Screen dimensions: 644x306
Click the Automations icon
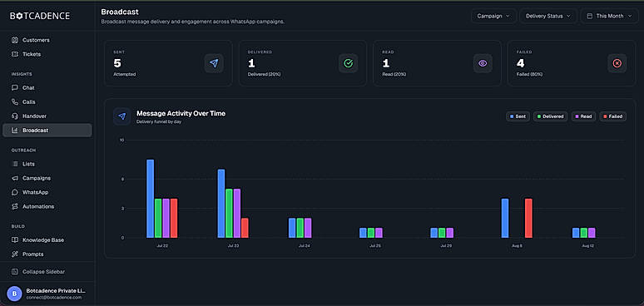[15, 206]
